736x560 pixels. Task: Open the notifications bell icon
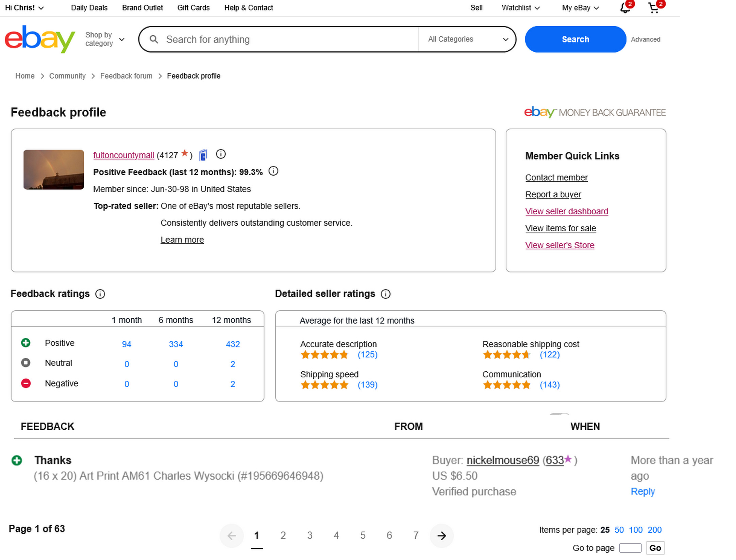tap(625, 8)
